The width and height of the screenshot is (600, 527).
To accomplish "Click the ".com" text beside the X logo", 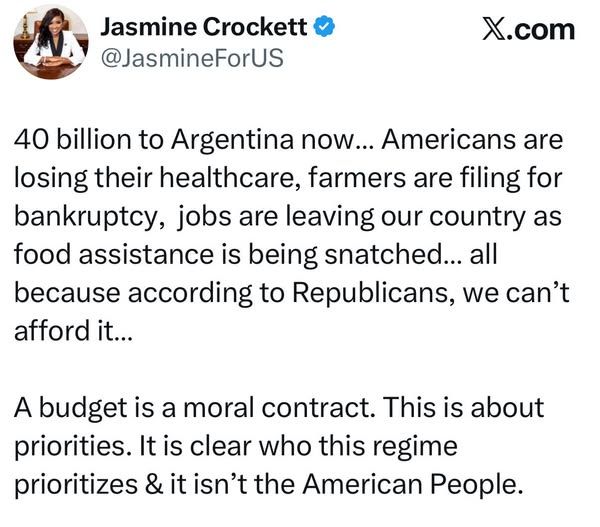I will click(541, 30).
